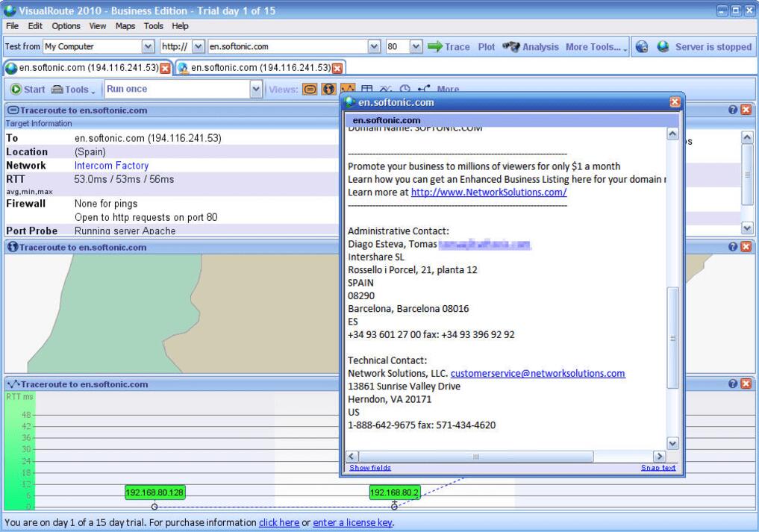
Task: Open the Tools toolbox menu
Action: (73, 90)
